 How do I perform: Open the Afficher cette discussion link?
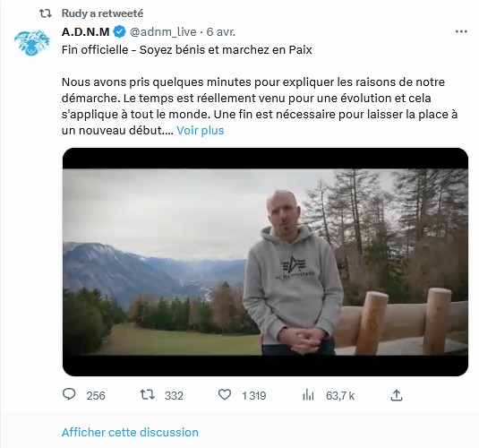click(130, 433)
